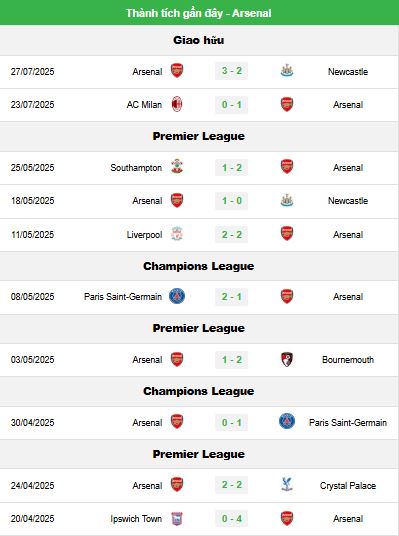The width and height of the screenshot is (399, 536).
Task: Open the Crystal Palace team name
Action: click(348, 485)
